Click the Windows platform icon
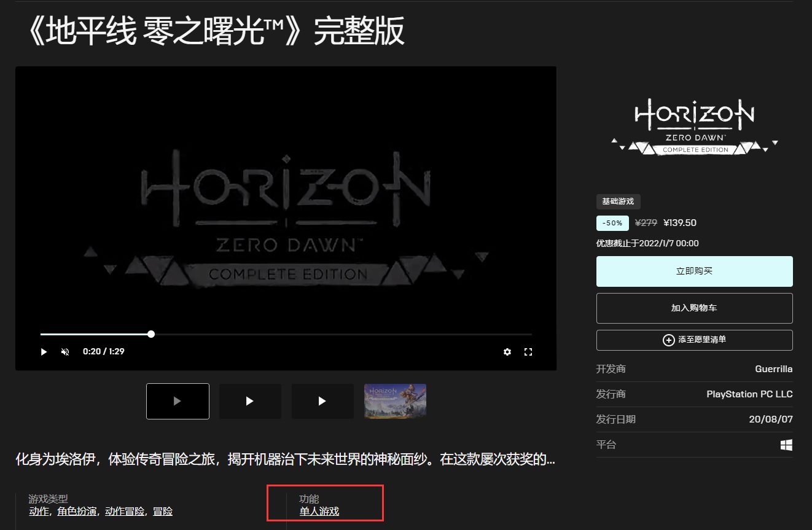812x530 pixels. [786, 445]
